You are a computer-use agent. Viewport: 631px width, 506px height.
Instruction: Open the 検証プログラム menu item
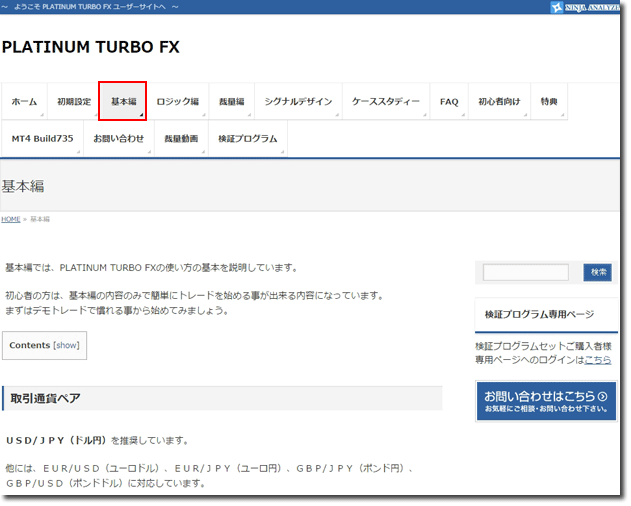[x=247, y=138]
